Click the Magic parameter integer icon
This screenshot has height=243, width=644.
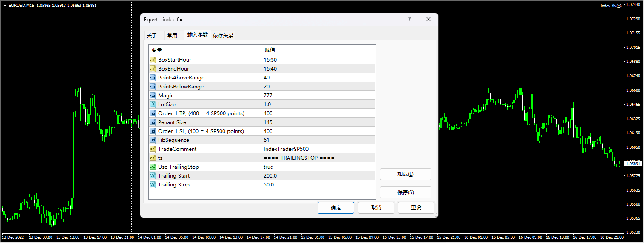pos(153,96)
